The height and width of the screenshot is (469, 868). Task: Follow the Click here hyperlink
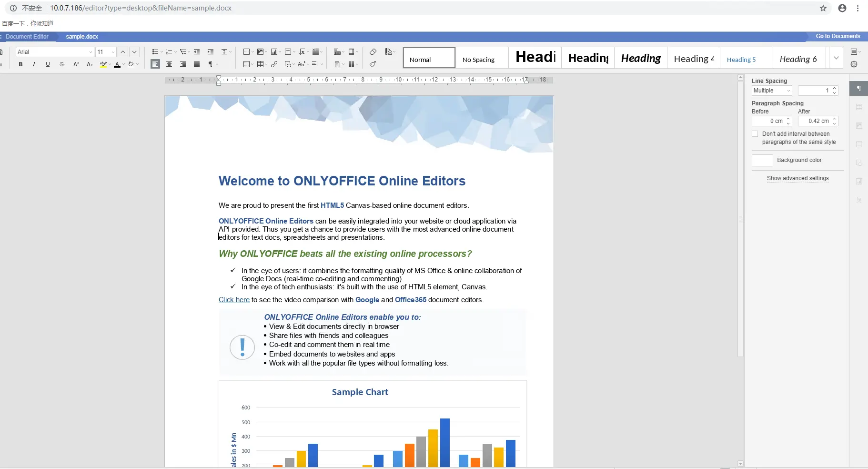[234, 300]
